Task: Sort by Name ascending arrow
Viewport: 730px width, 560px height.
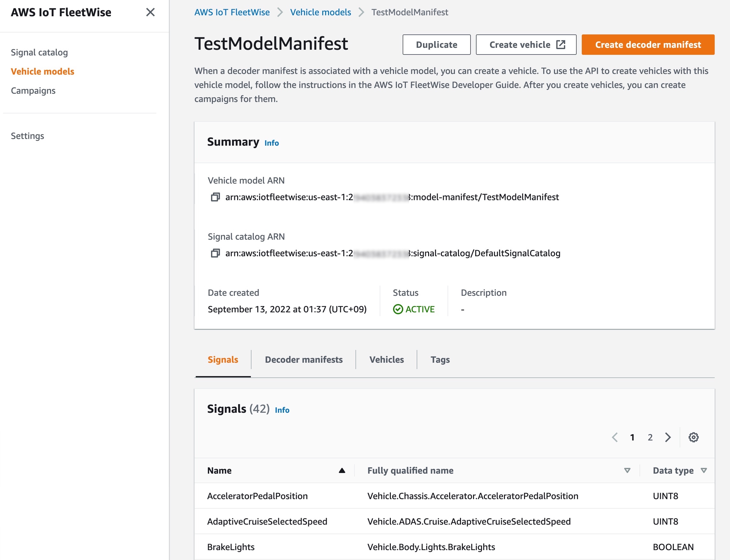Action: point(342,470)
